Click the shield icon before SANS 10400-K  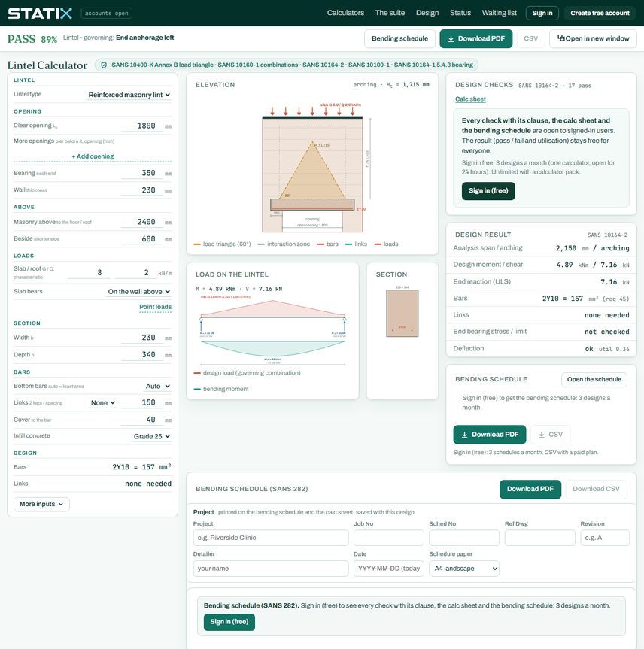(x=104, y=65)
